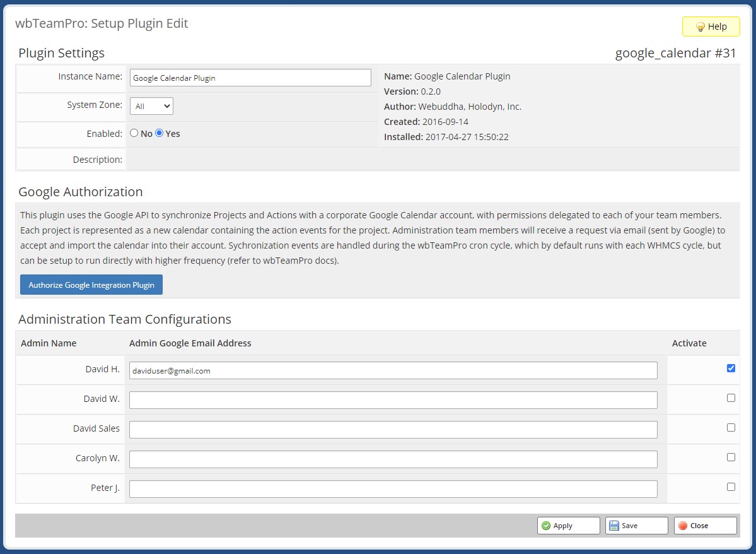This screenshot has height=554, width=756.
Task: Activate the checkbox for David Sales
Action: click(731, 427)
